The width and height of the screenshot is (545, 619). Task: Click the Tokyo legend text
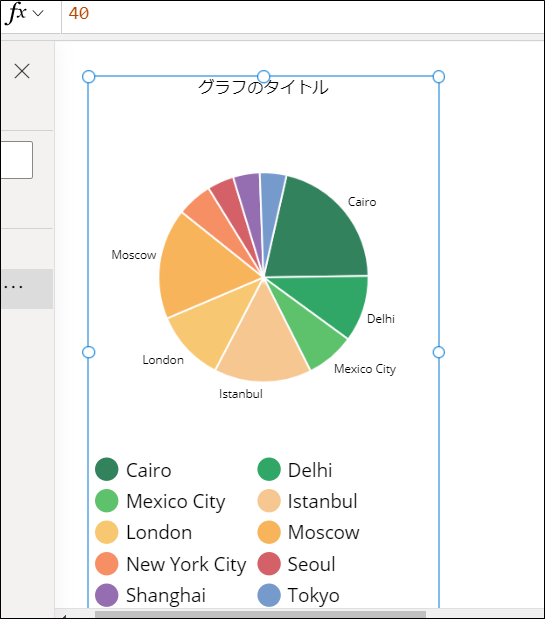pos(314,595)
